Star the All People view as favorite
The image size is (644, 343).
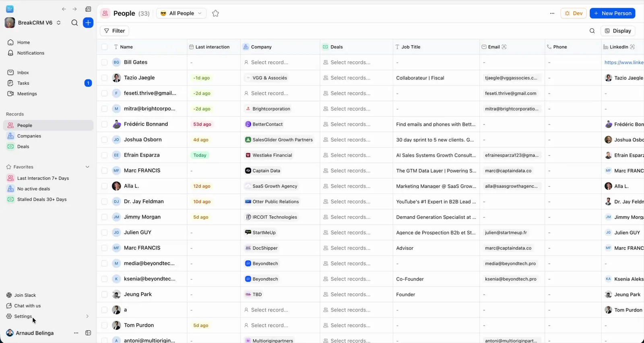216,13
